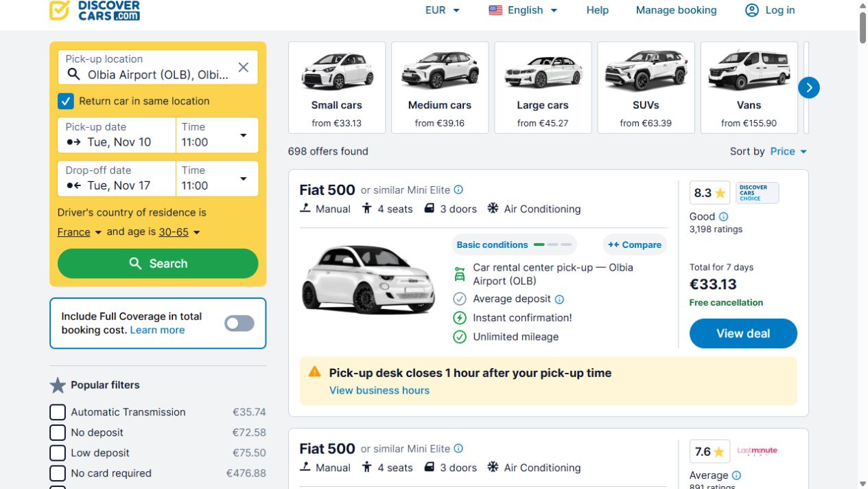Image resolution: width=868 pixels, height=489 pixels.
Task: Open the EUR currency dropdown
Action: [443, 10]
